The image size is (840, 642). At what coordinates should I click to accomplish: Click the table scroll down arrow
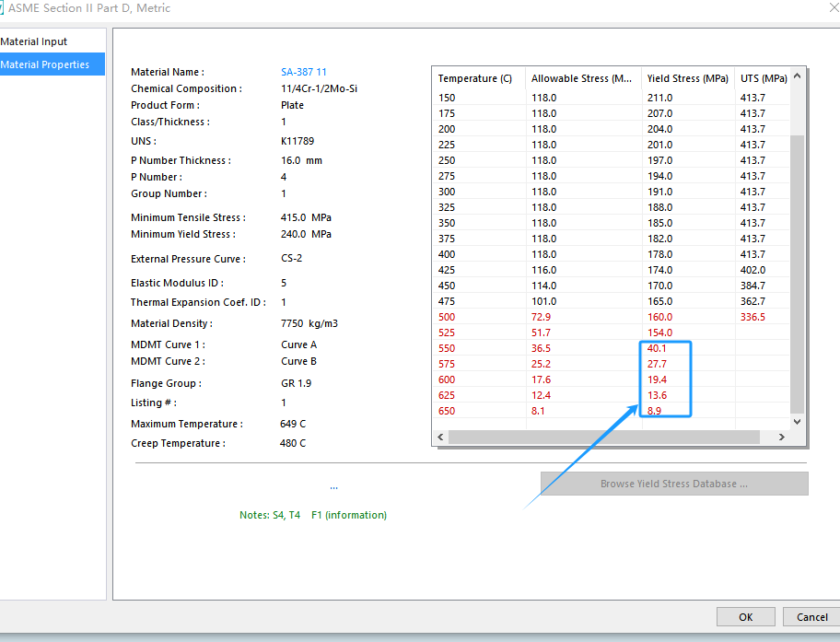(797, 422)
